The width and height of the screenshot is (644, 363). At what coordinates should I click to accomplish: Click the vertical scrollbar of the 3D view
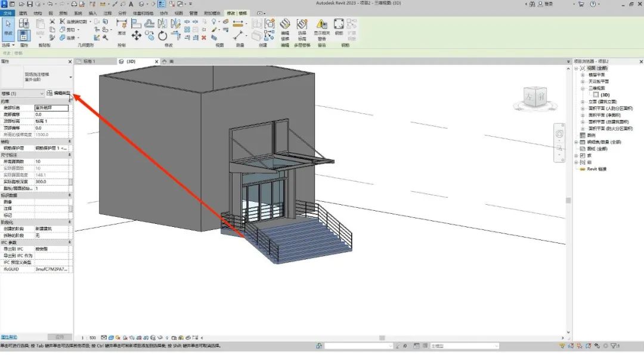coord(568,200)
